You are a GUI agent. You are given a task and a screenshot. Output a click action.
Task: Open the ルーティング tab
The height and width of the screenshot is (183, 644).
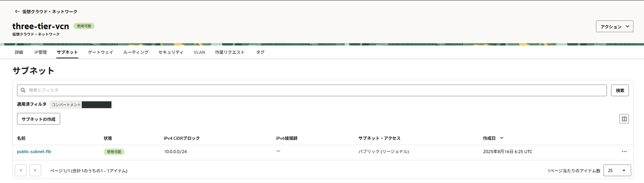coord(136,52)
